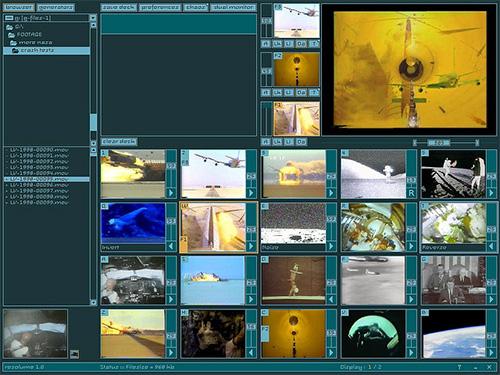
Task: Click the small icon beside preview thumbnail
Action: (75, 354)
